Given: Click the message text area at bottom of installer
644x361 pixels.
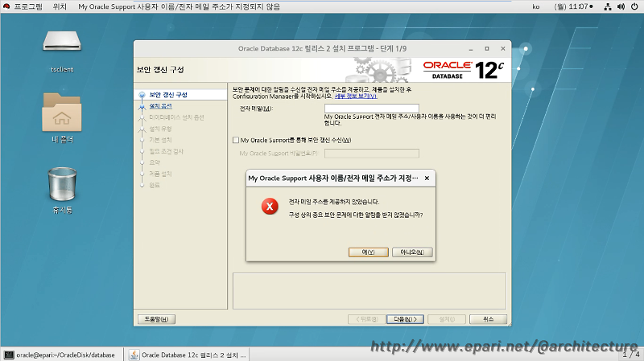Looking at the screenshot, I should coord(369,291).
